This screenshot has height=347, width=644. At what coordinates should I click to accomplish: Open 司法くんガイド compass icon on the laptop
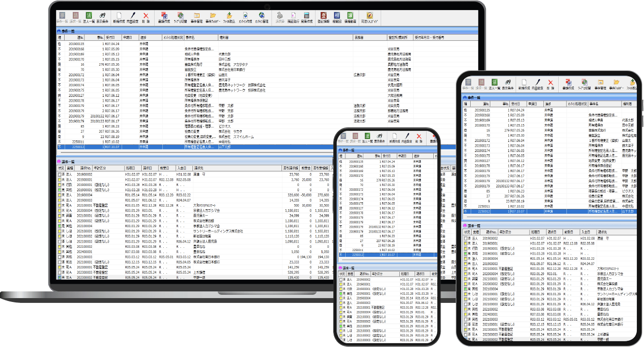click(x=369, y=18)
